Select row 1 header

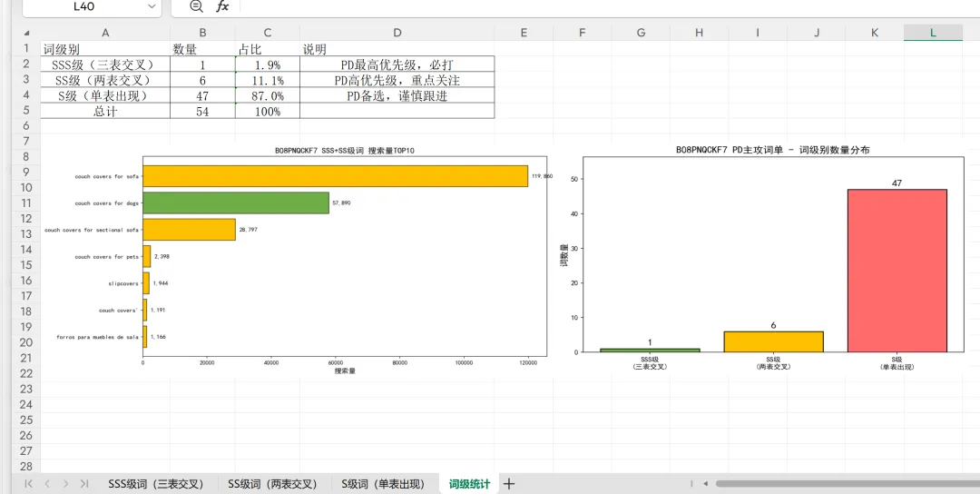pyautogui.click(x=26, y=48)
